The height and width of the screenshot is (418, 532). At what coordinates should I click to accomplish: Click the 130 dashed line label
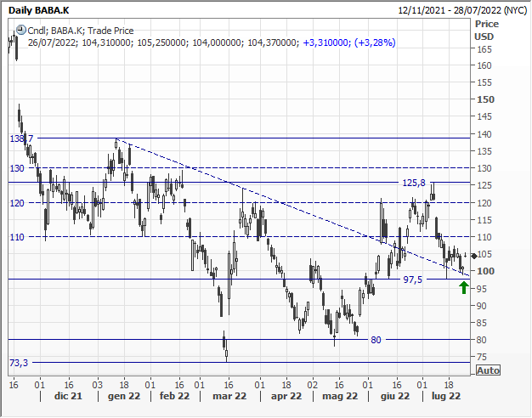tap(17, 168)
